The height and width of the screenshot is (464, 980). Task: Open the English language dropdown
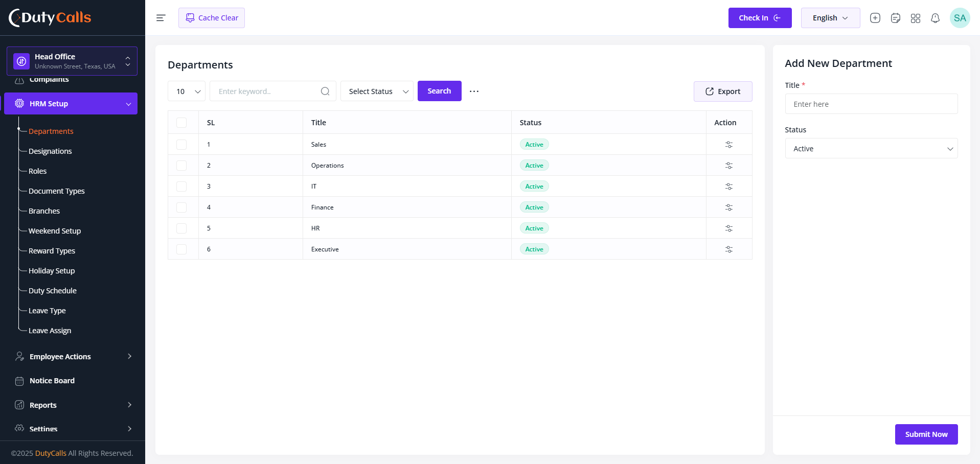click(x=830, y=18)
